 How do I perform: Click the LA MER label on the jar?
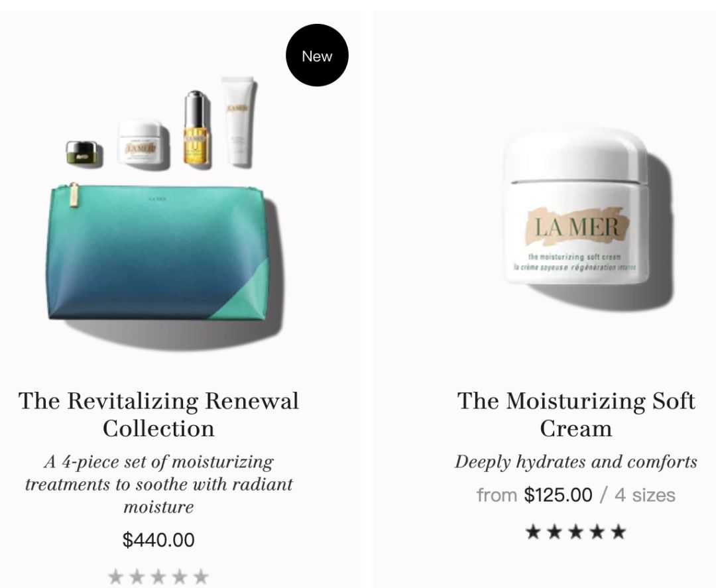577,227
